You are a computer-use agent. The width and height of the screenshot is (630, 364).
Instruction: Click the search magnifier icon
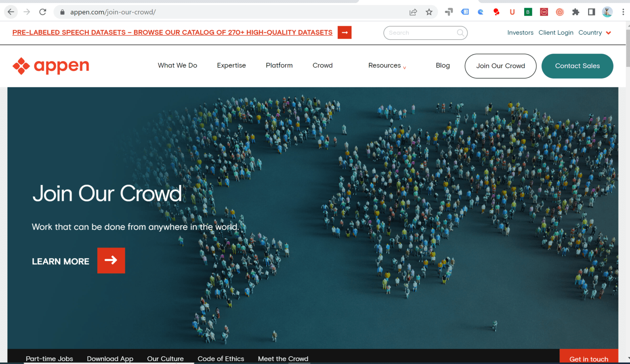pos(461,33)
